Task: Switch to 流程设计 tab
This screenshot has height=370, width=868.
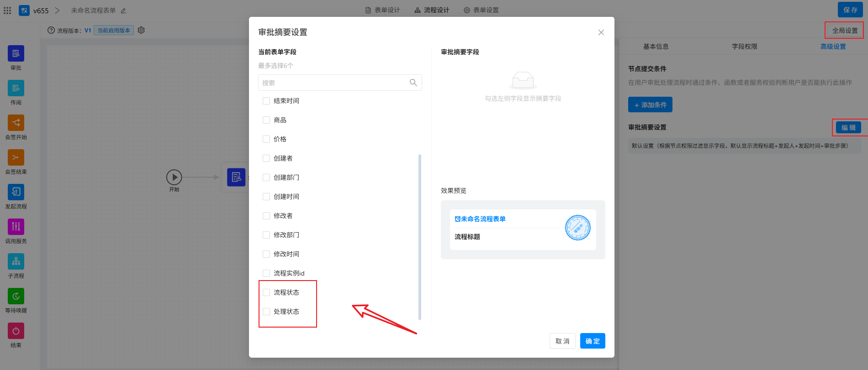Action: (x=432, y=10)
